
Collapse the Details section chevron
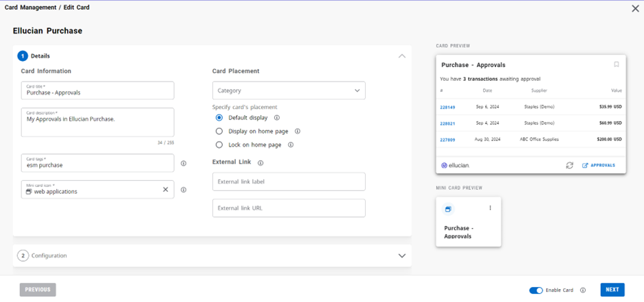(x=402, y=55)
